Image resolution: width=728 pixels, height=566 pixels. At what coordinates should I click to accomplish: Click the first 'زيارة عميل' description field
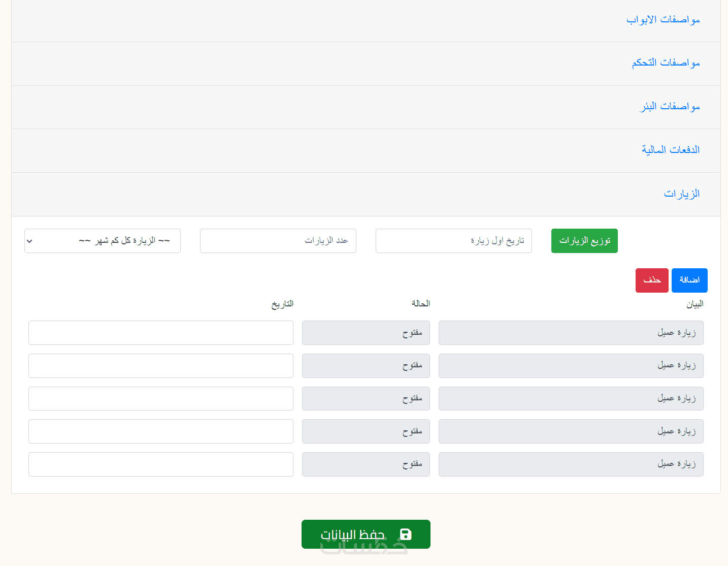(571, 333)
